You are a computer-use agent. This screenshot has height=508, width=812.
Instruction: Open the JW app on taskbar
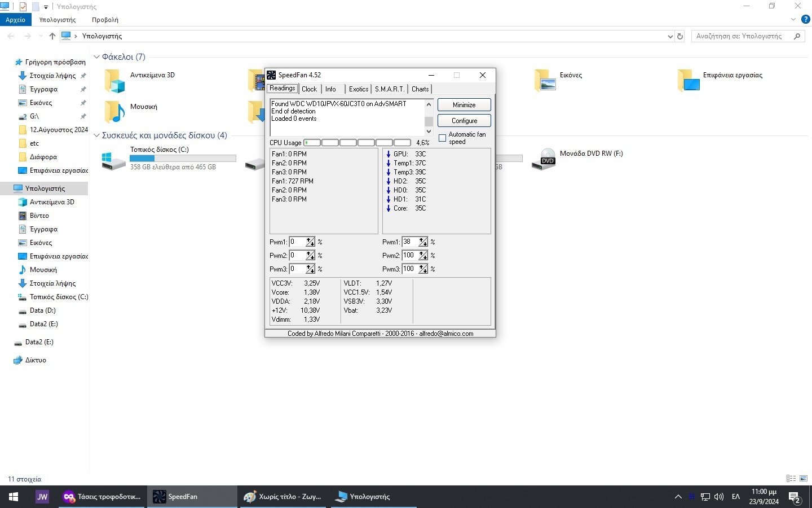click(42, 497)
